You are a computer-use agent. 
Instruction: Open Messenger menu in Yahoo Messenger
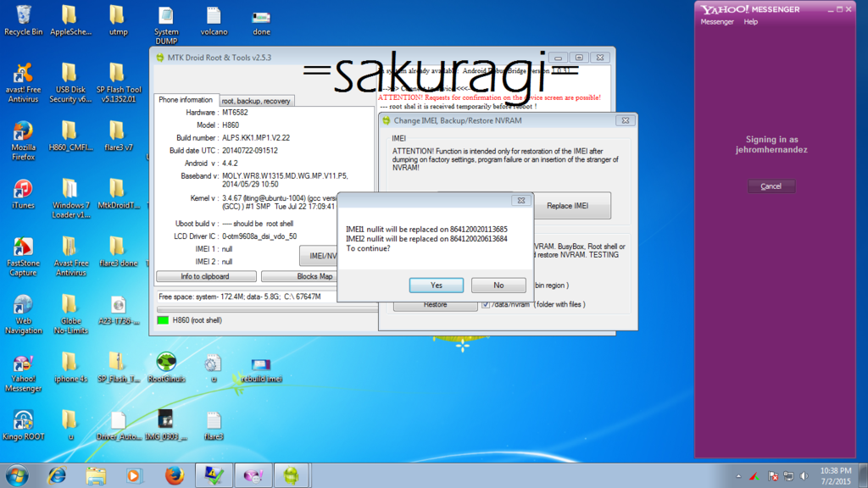(x=717, y=22)
